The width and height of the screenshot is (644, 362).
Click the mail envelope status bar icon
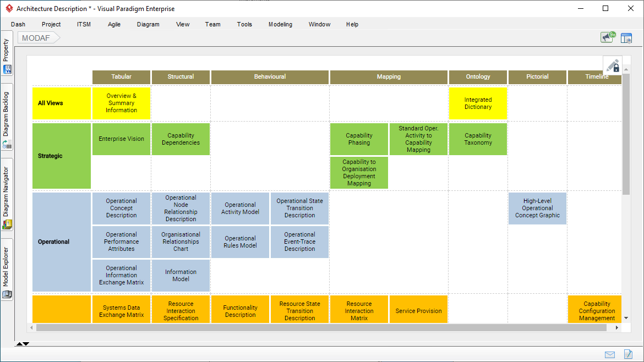(610, 355)
